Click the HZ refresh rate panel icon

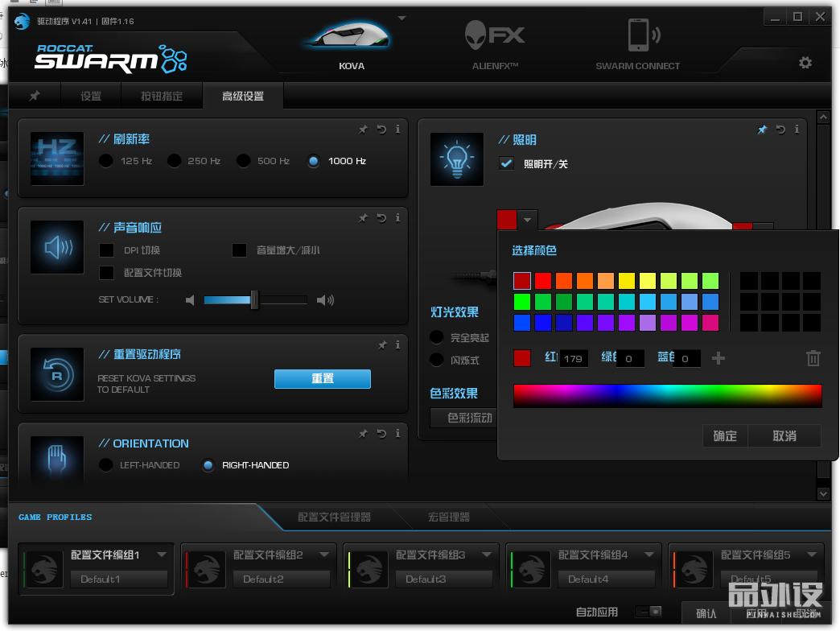pyautogui.click(x=56, y=158)
